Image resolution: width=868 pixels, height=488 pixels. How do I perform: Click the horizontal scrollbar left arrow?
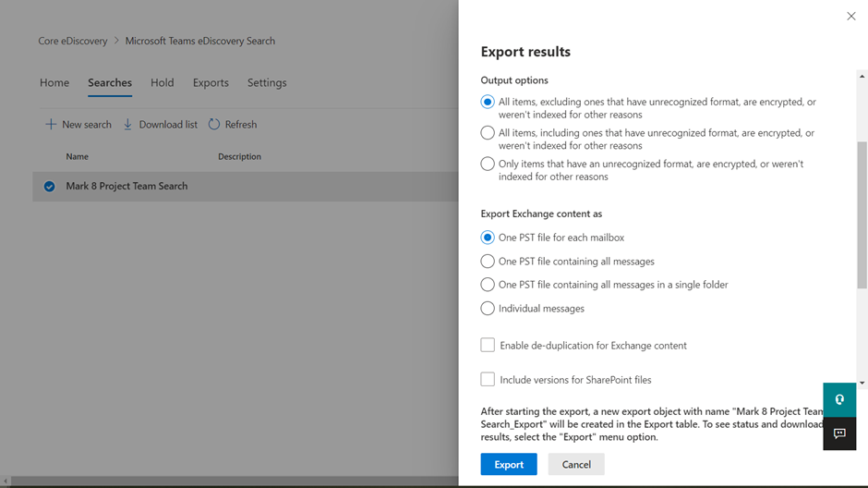tap(5, 482)
